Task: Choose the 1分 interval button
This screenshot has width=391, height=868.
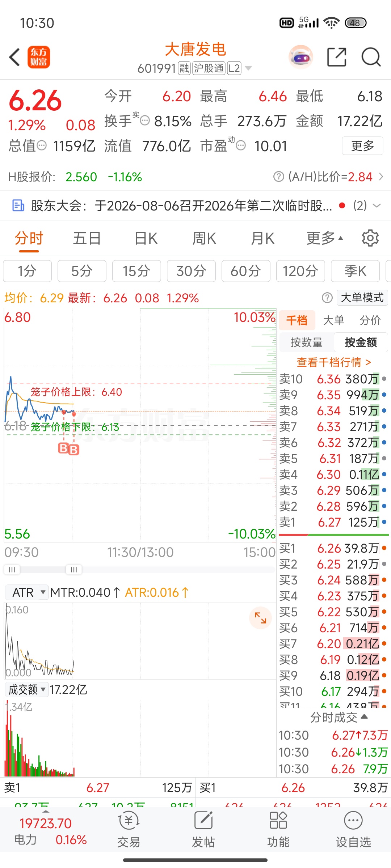Action: 27,271
